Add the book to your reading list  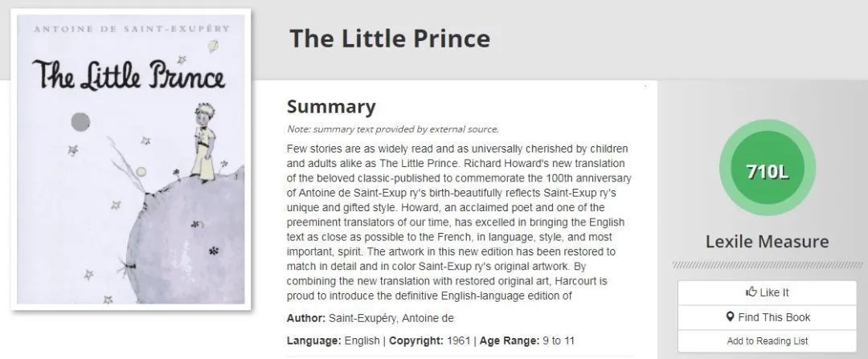coord(767,341)
